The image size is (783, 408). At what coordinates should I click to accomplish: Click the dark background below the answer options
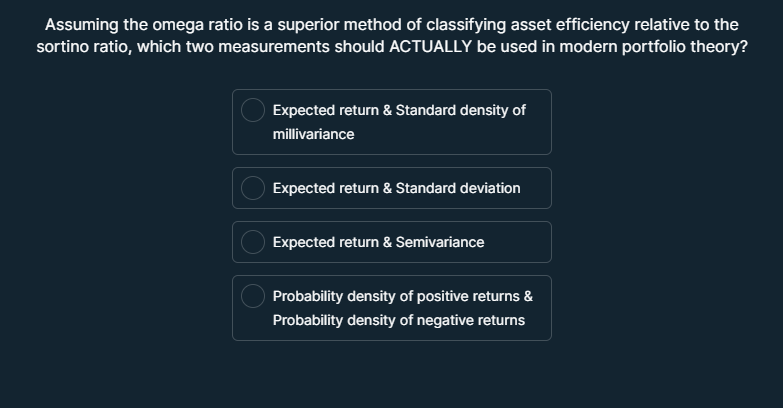pyautogui.click(x=391, y=375)
